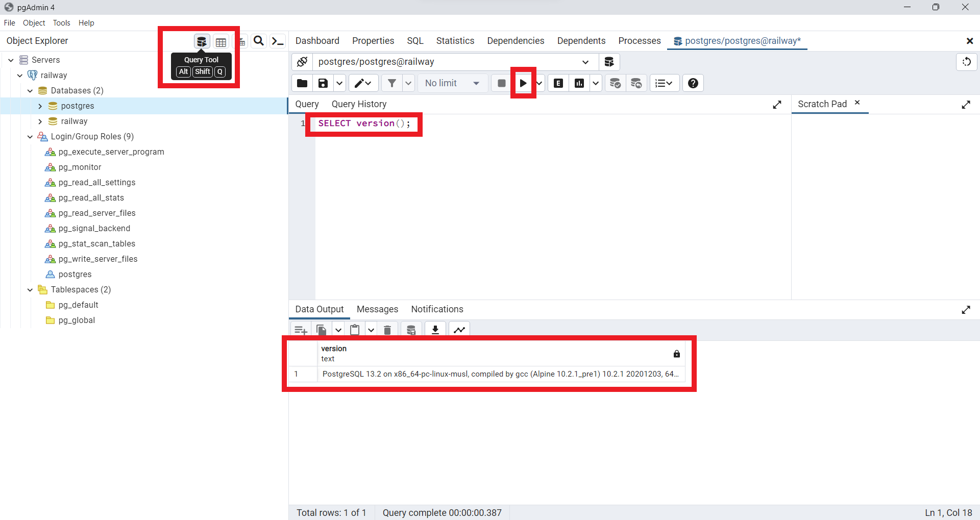Click the Delete row trash icon

[387, 330]
